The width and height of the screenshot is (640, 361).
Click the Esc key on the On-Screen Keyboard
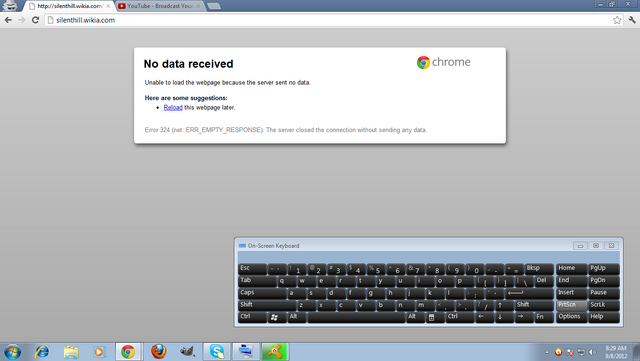pos(252,269)
